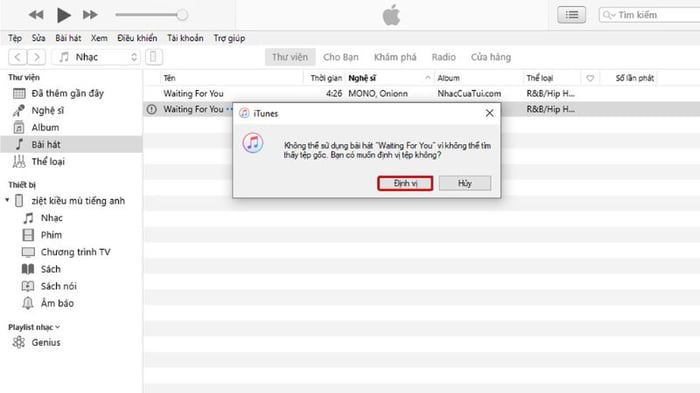
Task: Click the device icon beside ziệt kiều
Action: 19,201
